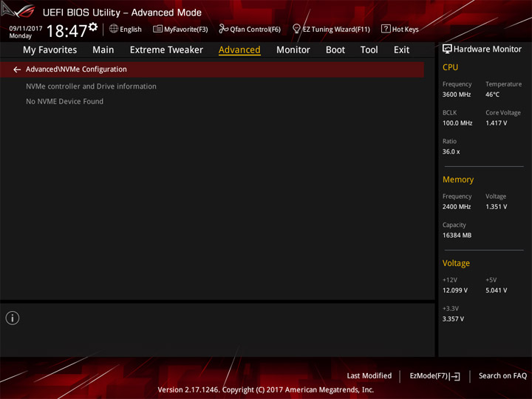Switch to the Main tab
532x399 pixels.
pyautogui.click(x=103, y=50)
